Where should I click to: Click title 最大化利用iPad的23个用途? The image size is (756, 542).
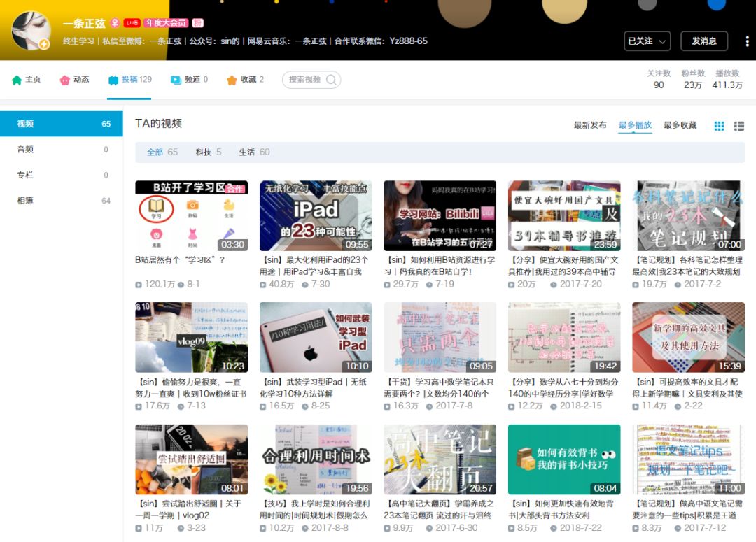click(x=314, y=266)
